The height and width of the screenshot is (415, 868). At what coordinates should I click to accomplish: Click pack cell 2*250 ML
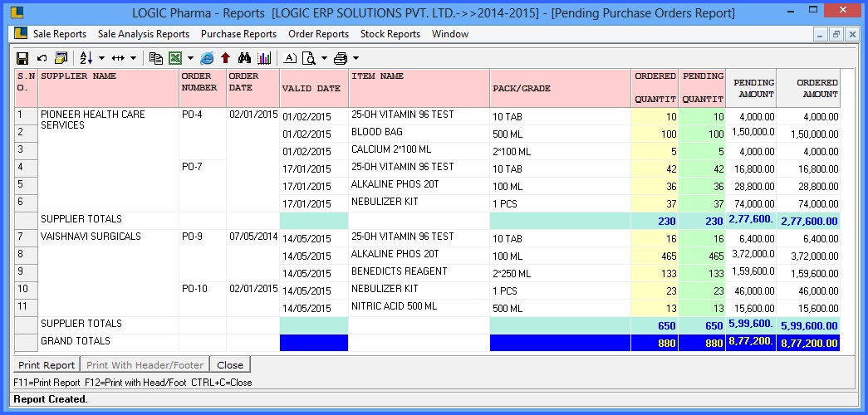point(560,273)
